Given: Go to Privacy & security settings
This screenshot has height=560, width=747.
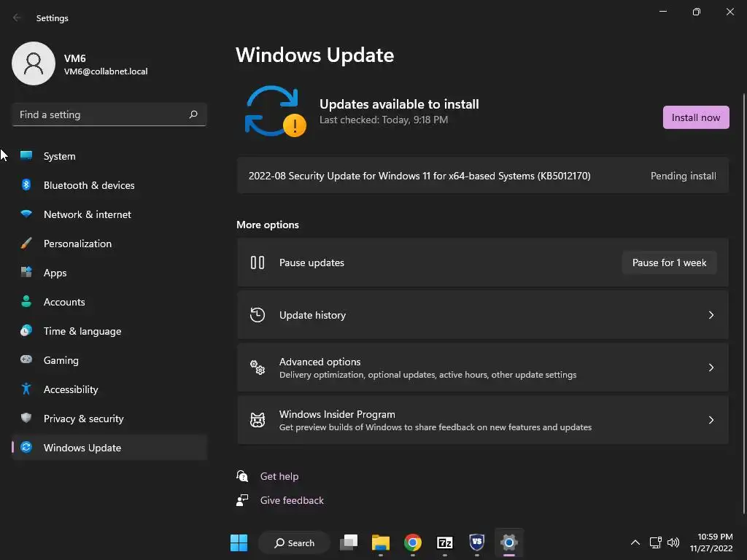Looking at the screenshot, I should tap(109, 418).
